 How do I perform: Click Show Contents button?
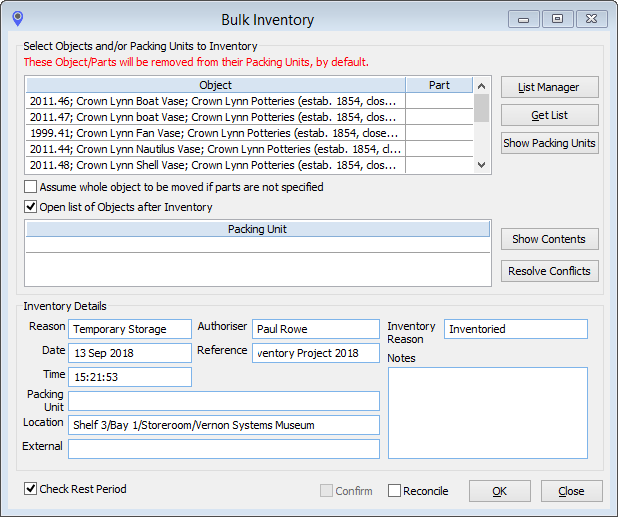[x=549, y=239]
